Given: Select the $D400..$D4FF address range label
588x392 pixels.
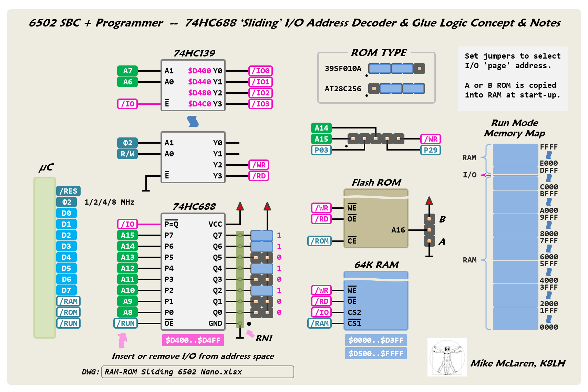Looking at the screenshot, I should coord(193,340).
